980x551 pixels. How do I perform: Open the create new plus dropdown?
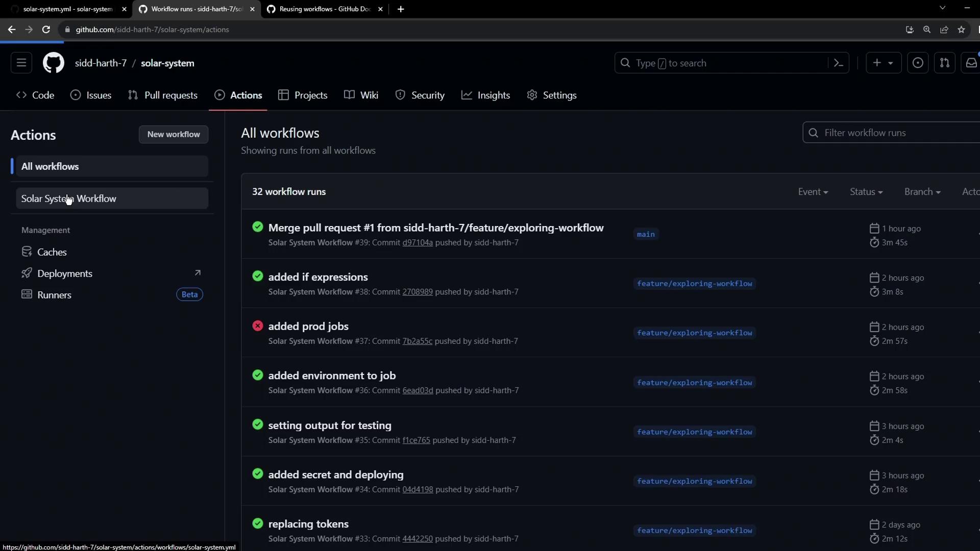tap(883, 63)
